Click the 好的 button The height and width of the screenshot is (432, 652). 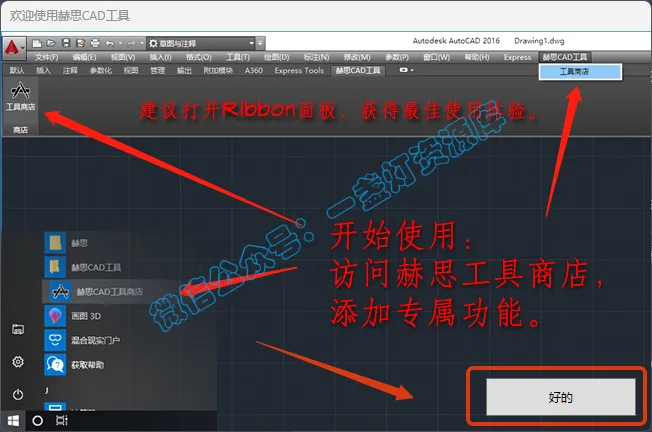[x=561, y=397]
